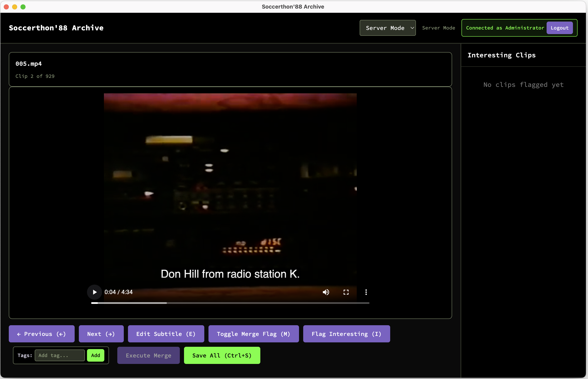The image size is (588, 379).
Task: Toggle the Connected as Administrator status
Action: [505, 28]
